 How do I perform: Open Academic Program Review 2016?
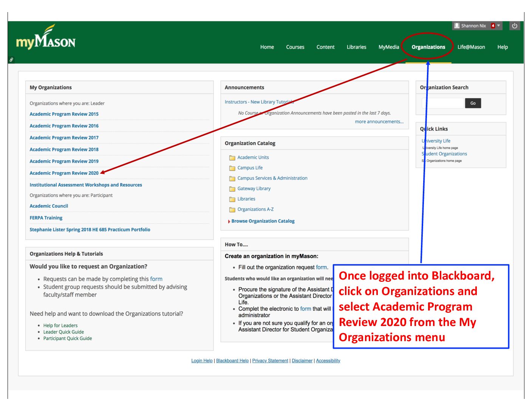[x=64, y=126]
